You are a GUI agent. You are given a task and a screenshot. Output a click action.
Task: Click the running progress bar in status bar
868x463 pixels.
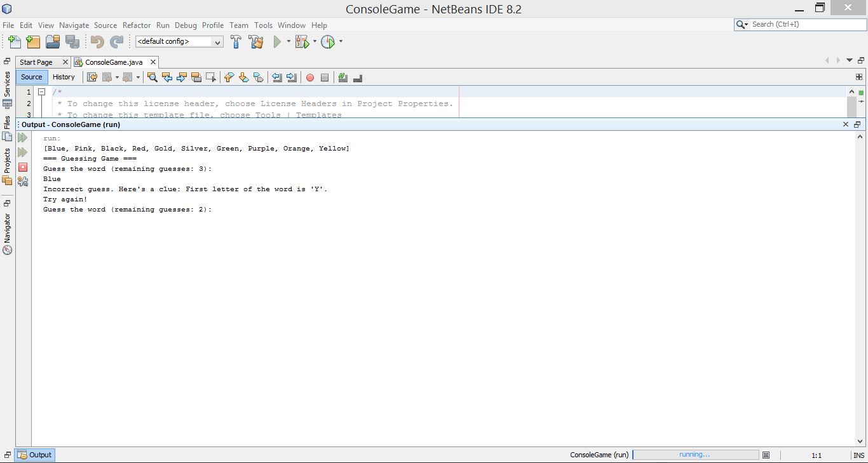click(x=695, y=455)
